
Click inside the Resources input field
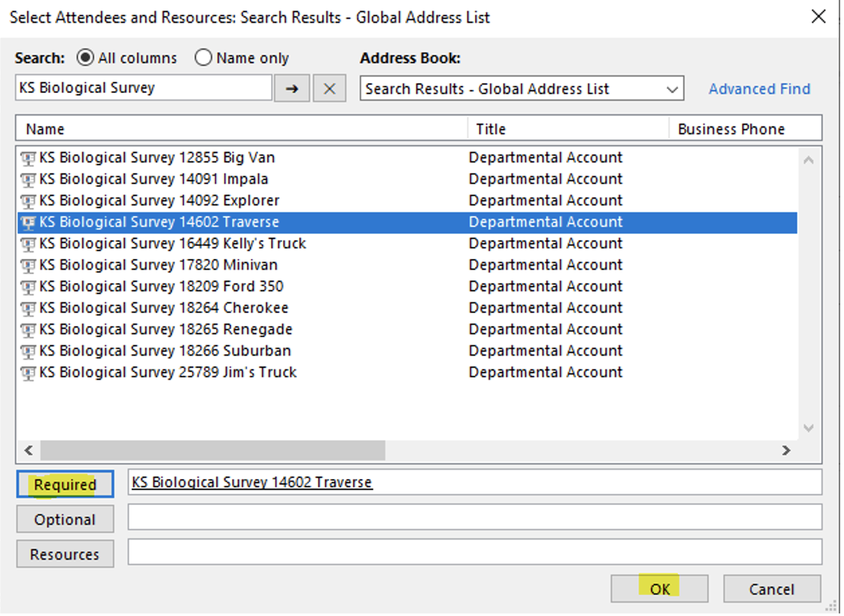[474, 552]
